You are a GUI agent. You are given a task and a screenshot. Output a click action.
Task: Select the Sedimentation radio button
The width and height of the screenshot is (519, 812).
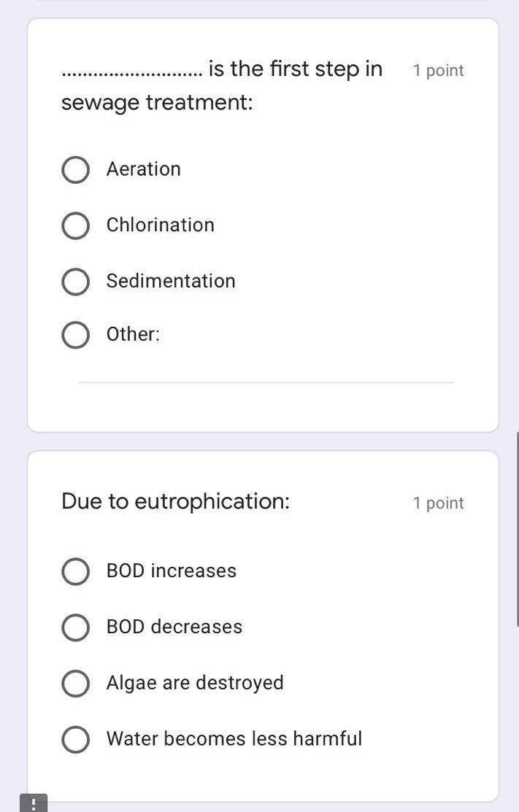point(75,282)
